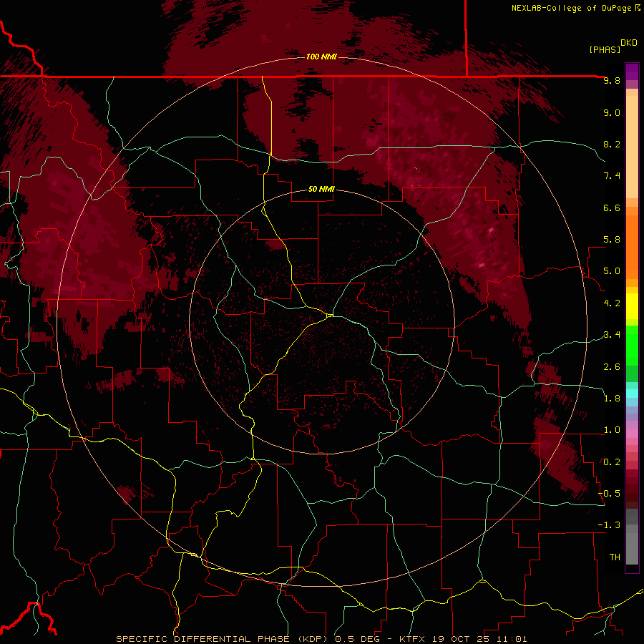Click the 9.0 legend value label
This screenshot has width=644, height=644.
[612, 112]
